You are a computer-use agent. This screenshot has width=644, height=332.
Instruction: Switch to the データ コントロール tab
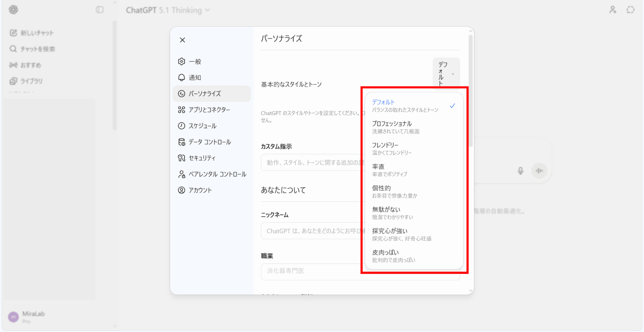(x=209, y=142)
